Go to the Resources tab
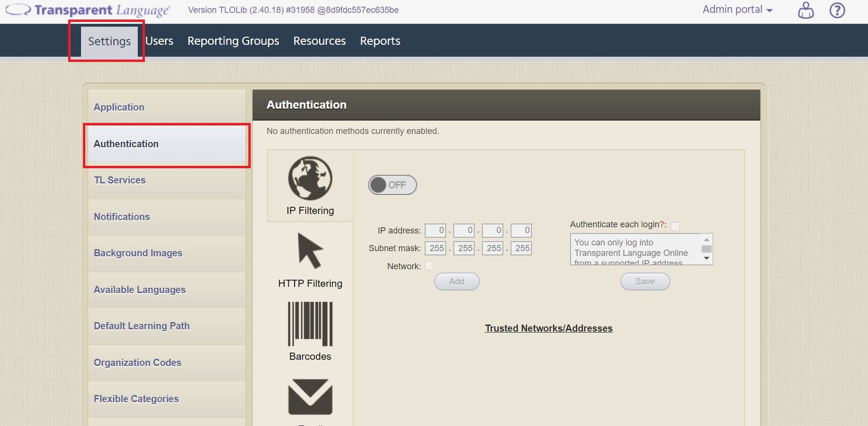 pyautogui.click(x=319, y=41)
